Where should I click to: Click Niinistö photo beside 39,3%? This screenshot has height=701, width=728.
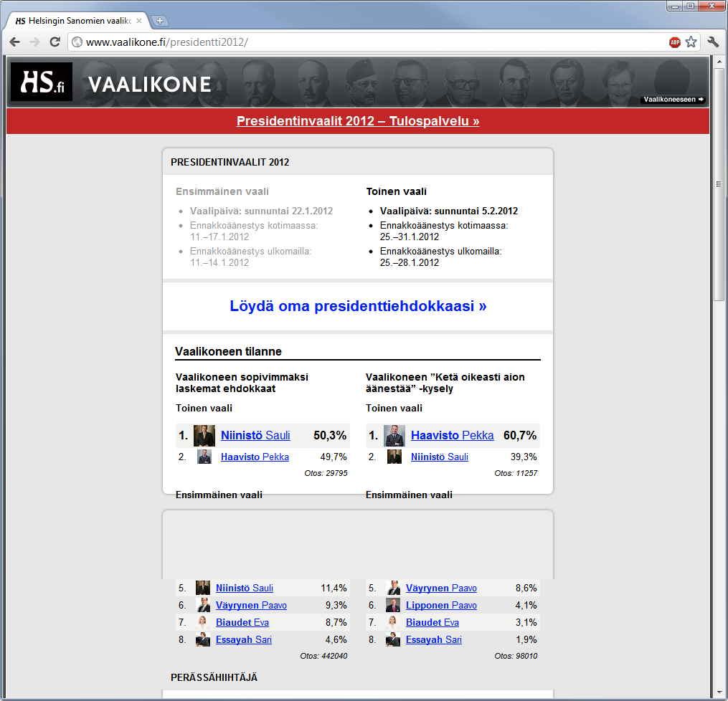(x=394, y=457)
